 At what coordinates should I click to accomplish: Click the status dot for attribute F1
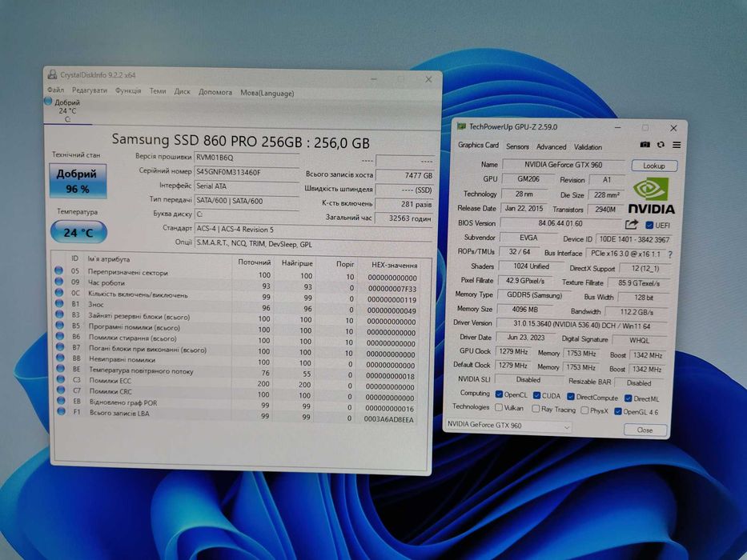[x=62, y=411]
